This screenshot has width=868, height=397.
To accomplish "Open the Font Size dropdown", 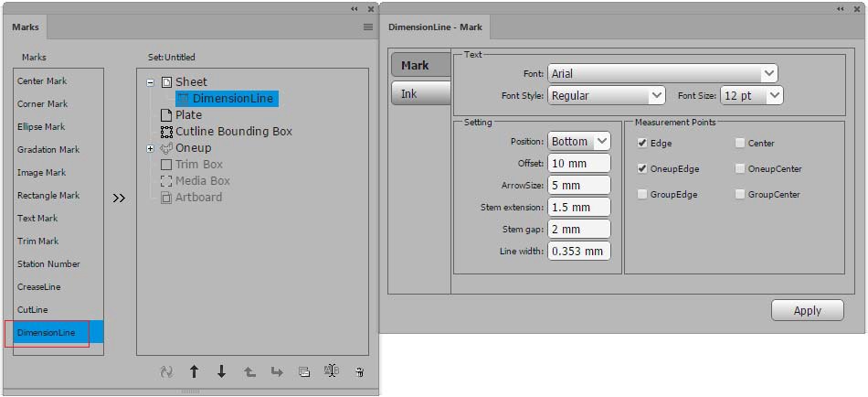I will click(x=751, y=95).
